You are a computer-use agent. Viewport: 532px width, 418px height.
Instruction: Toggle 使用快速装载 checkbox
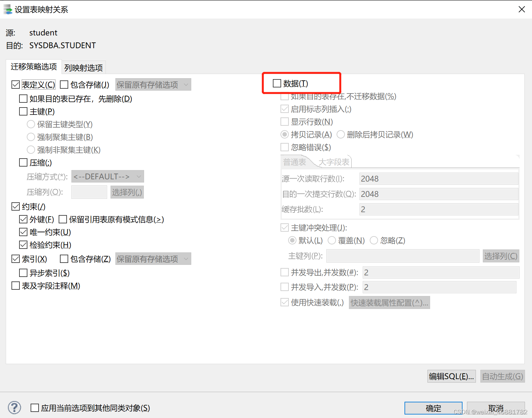click(285, 302)
